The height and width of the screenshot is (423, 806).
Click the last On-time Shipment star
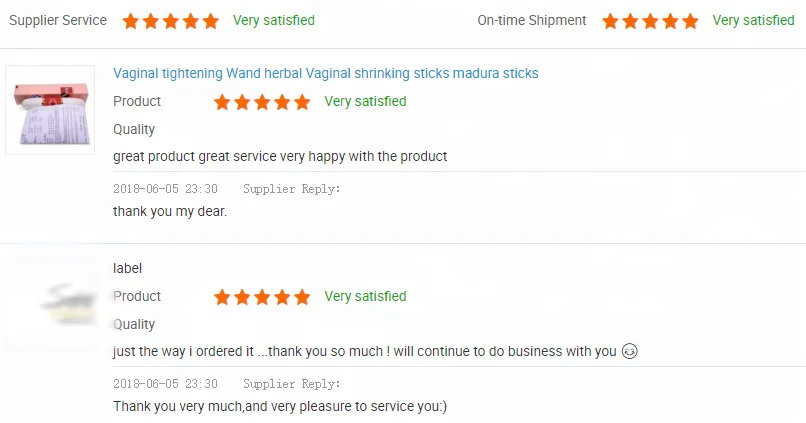click(690, 21)
